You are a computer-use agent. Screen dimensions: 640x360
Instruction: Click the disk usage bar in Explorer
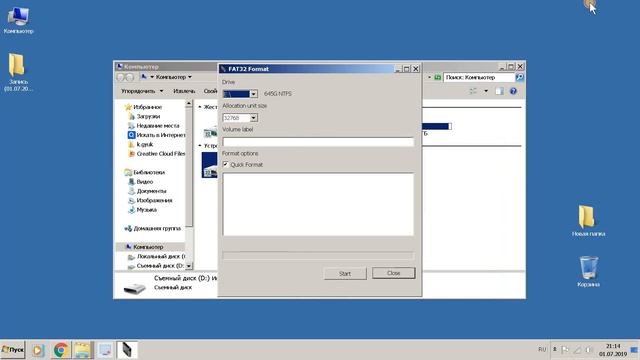pyautogui.click(x=436, y=127)
